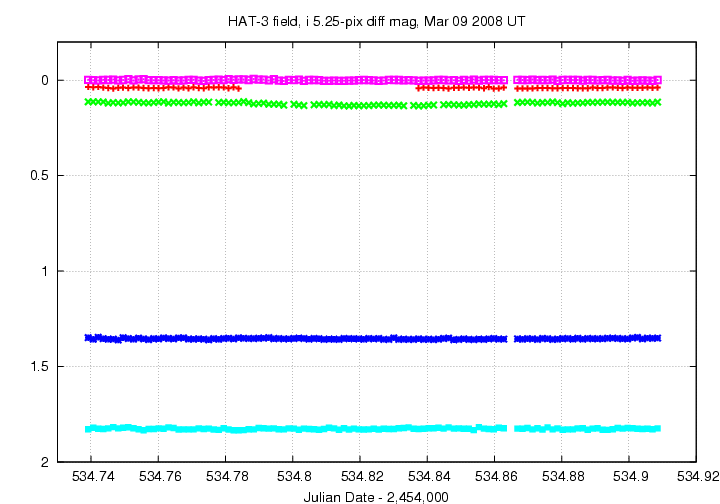Click the cyan data series near 1.8
The width and height of the screenshot is (720, 504).
tap(372, 429)
